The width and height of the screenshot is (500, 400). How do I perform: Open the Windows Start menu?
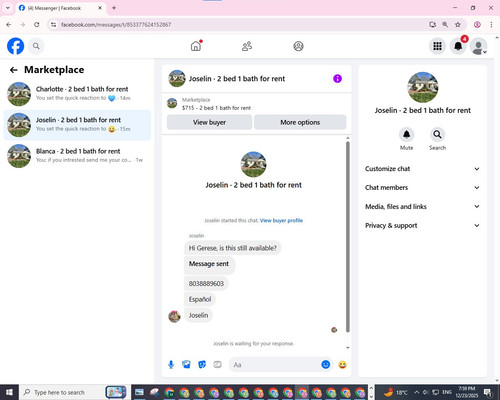pyautogui.click(x=9, y=392)
